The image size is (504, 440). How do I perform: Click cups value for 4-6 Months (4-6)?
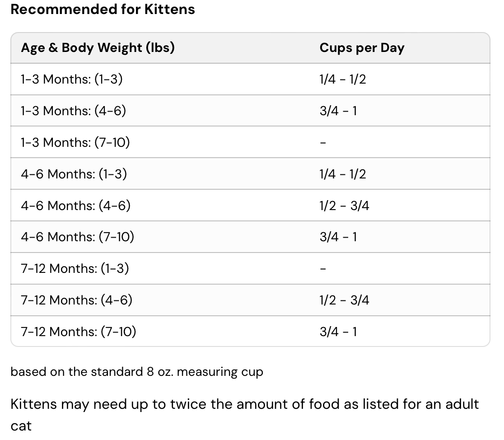pyautogui.click(x=344, y=206)
